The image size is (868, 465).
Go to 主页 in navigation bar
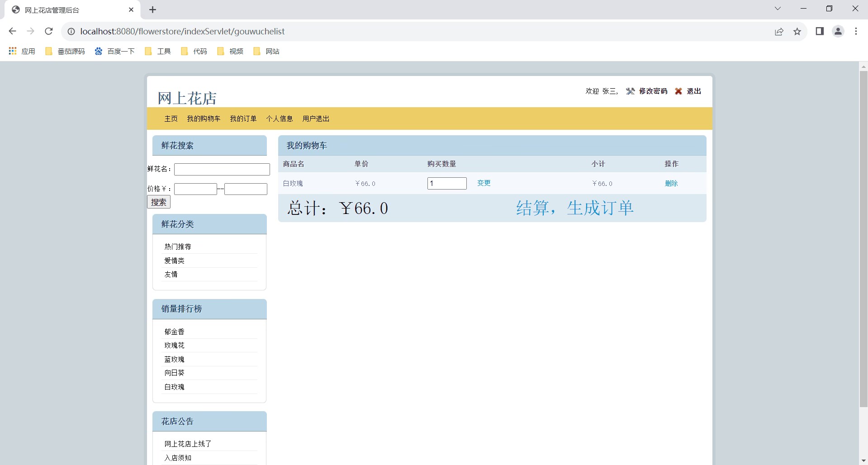pos(171,119)
